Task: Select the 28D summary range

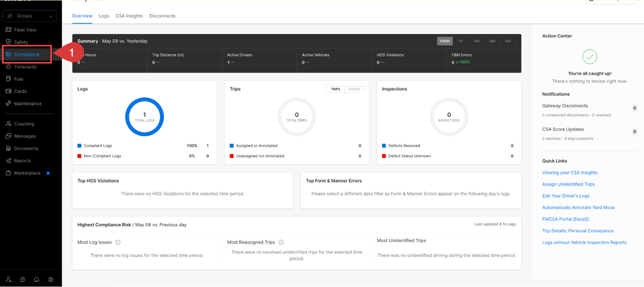Action: [x=492, y=41]
